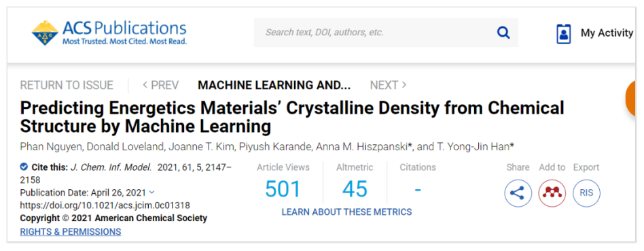This screenshot has width=644, height=251.
Task: Click the ACS Publications logo
Action: tap(109, 33)
